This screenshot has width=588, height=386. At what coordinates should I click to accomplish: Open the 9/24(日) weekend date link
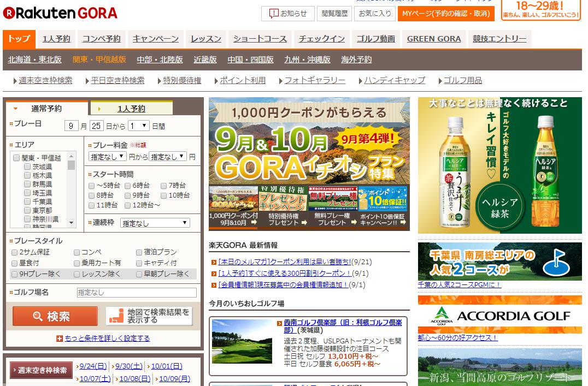pos(93,366)
